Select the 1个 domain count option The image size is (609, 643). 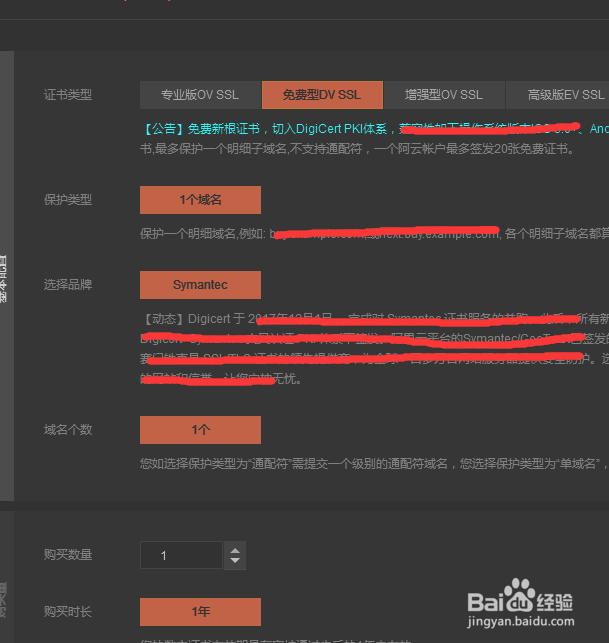coord(200,430)
